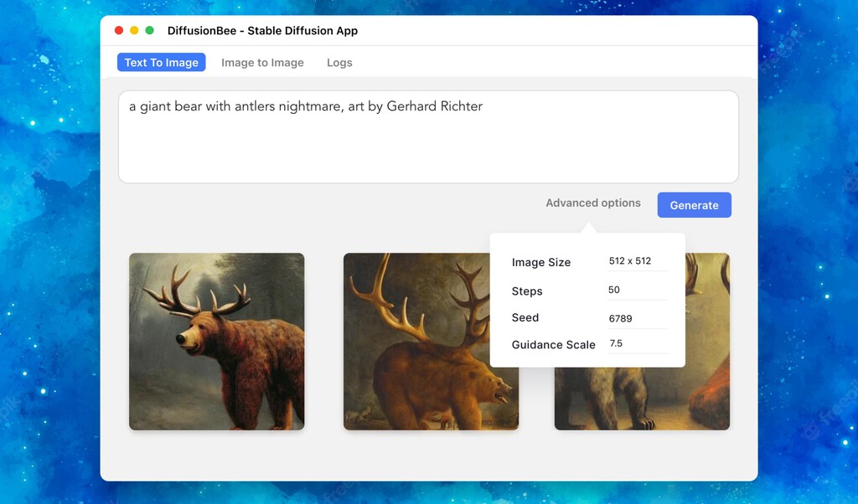Screen dimensions: 858x504
Task: Click the Guidance Scale label
Action: (x=554, y=344)
